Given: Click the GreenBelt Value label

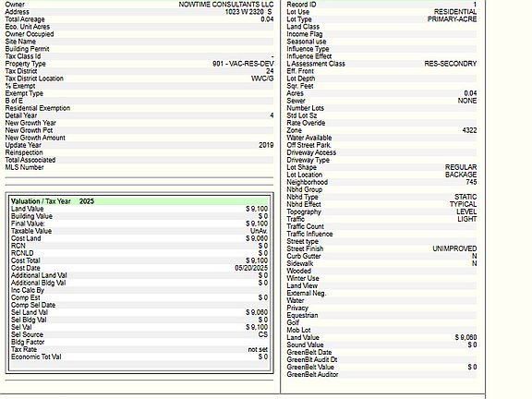Looking at the screenshot, I should pos(310,367).
